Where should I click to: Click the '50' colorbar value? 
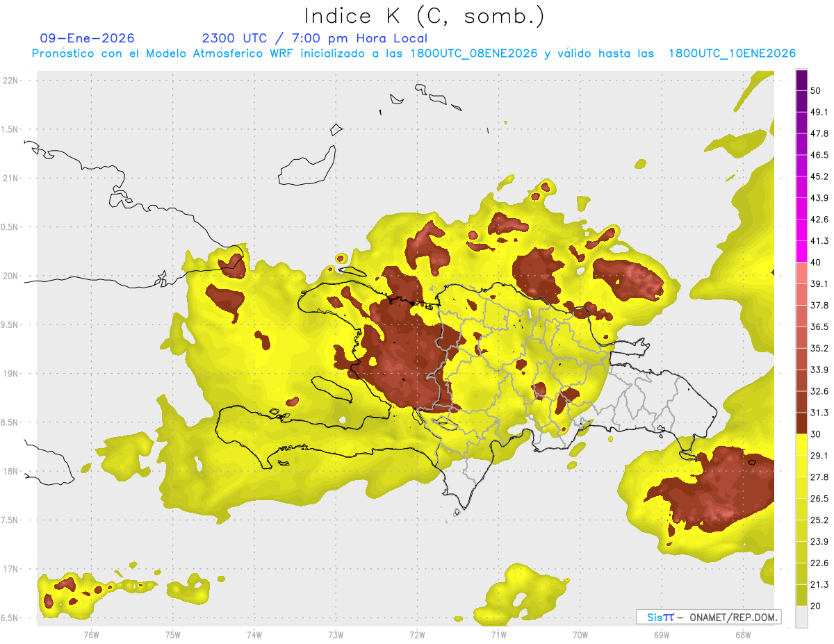pyautogui.click(x=817, y=91)
